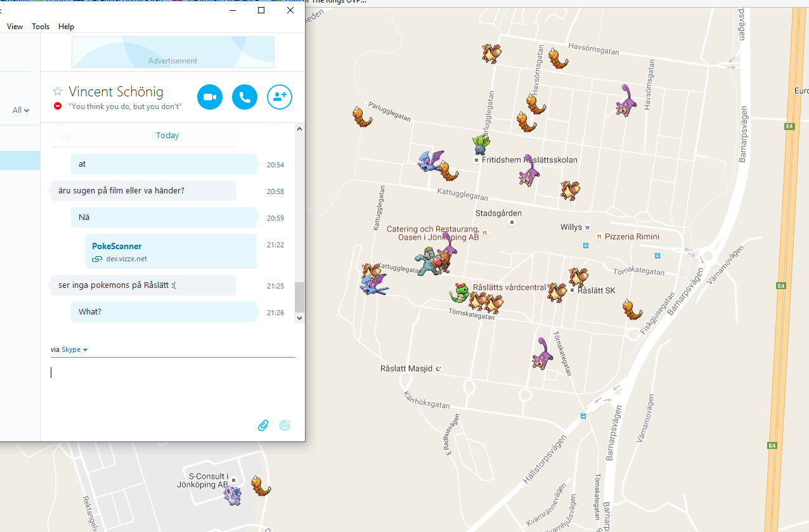Click the Oasen restaurant fork-and-knife map icon

(484, 233)
